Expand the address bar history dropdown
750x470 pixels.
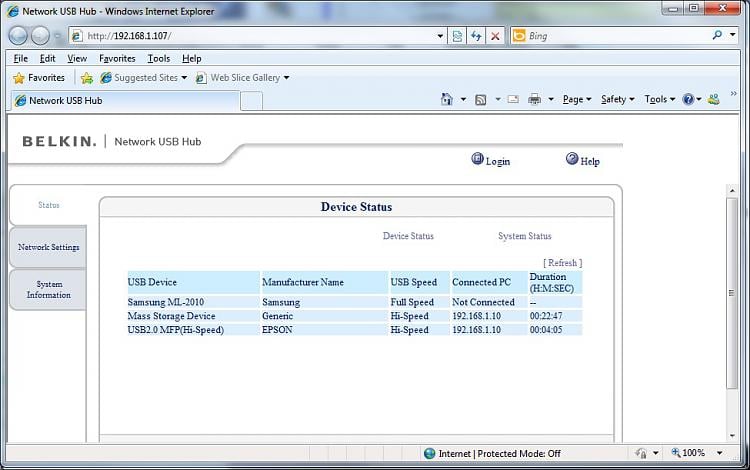point(440,36)
